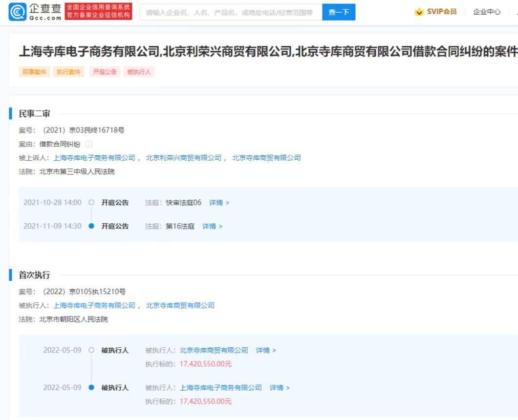
Task: View 详情 for 上海寺库电子商务有限公司 execution entry
Action: [x=280, y=388]
